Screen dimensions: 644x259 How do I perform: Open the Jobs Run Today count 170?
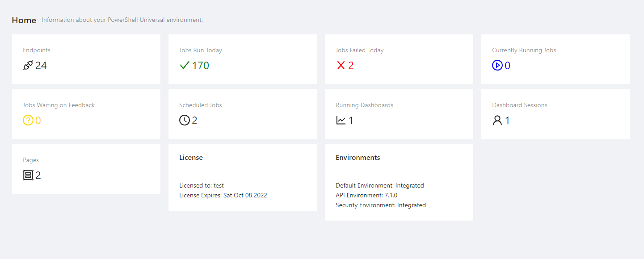pyautogui.click(x=201, y=66)
